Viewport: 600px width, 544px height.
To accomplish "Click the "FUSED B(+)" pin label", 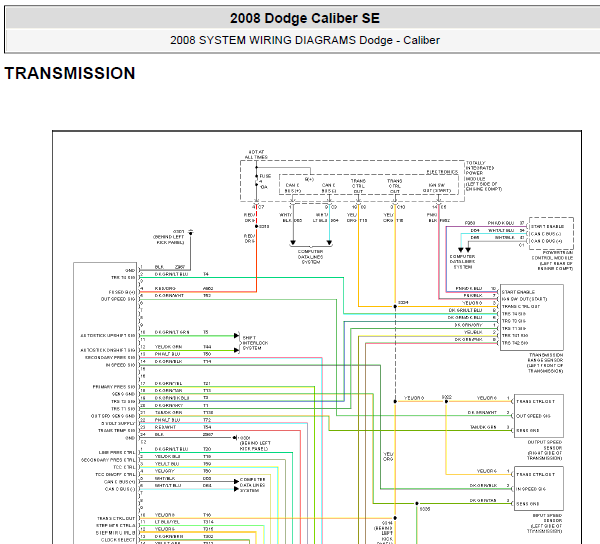I will (122, 292).
